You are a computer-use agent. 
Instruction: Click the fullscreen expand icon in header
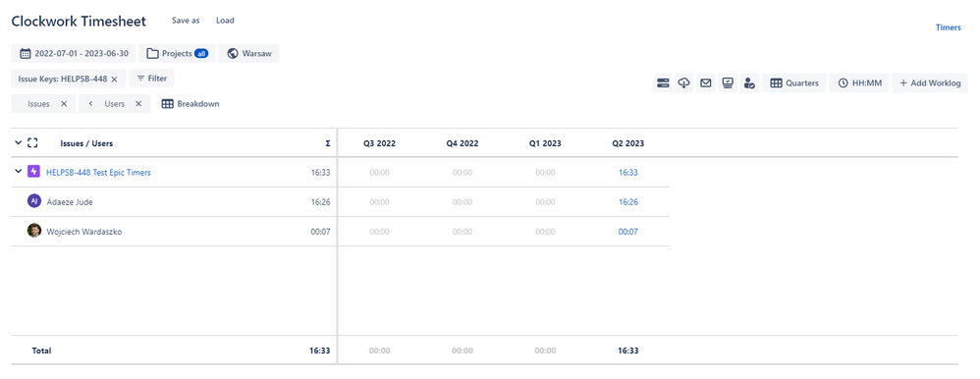[x=33, y=143]
